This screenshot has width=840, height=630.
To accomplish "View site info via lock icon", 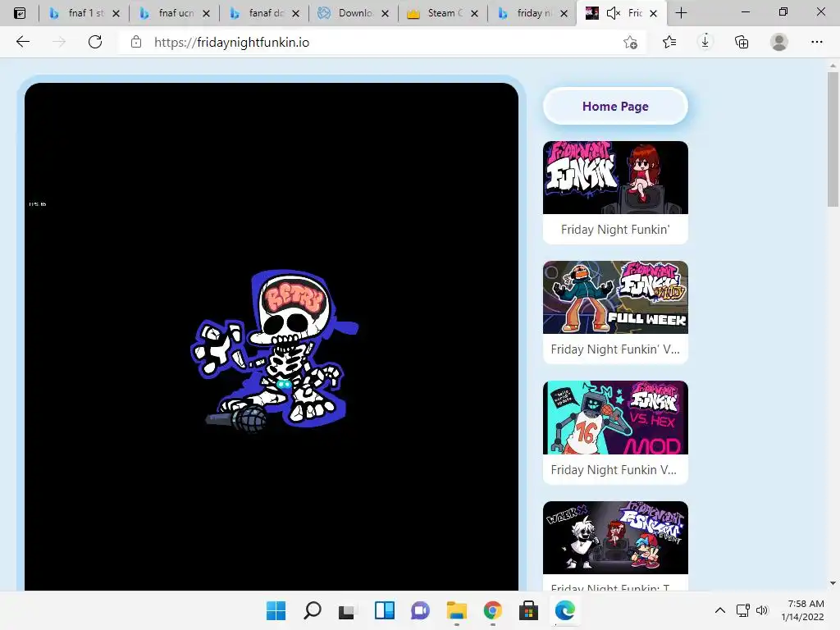I will 136,42.
